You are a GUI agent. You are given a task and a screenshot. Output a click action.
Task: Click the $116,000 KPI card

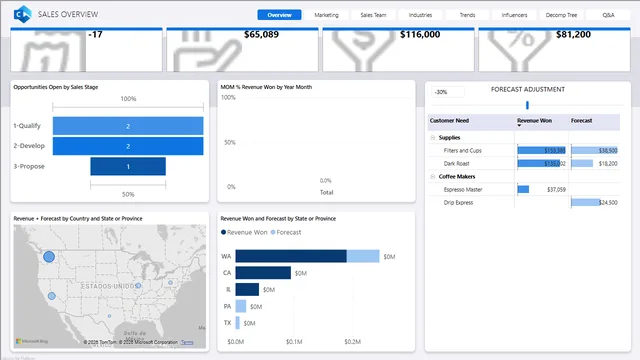pos(398,50)
